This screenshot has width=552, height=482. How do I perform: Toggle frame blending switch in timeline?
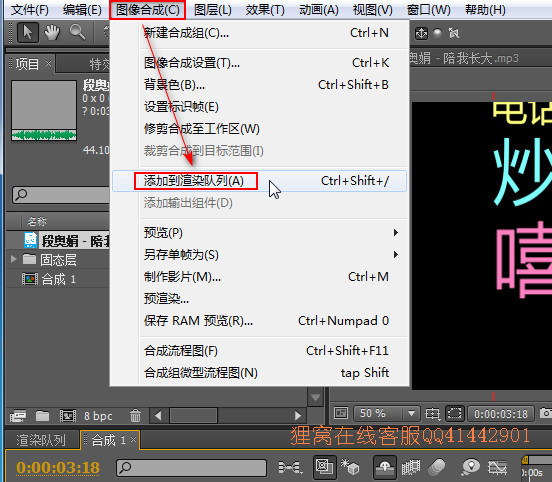[x=411, y=468]
